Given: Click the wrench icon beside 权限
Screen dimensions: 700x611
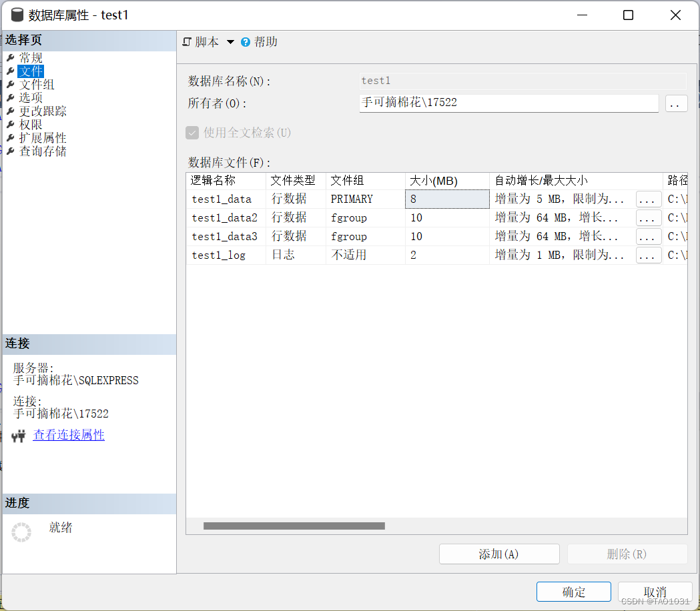Looking at the screenshot, I should pyautogui.click(x=11, y=125).
